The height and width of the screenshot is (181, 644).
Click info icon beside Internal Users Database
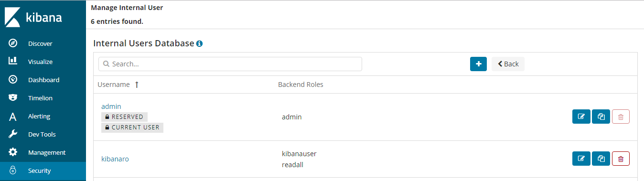coord(199,43)
